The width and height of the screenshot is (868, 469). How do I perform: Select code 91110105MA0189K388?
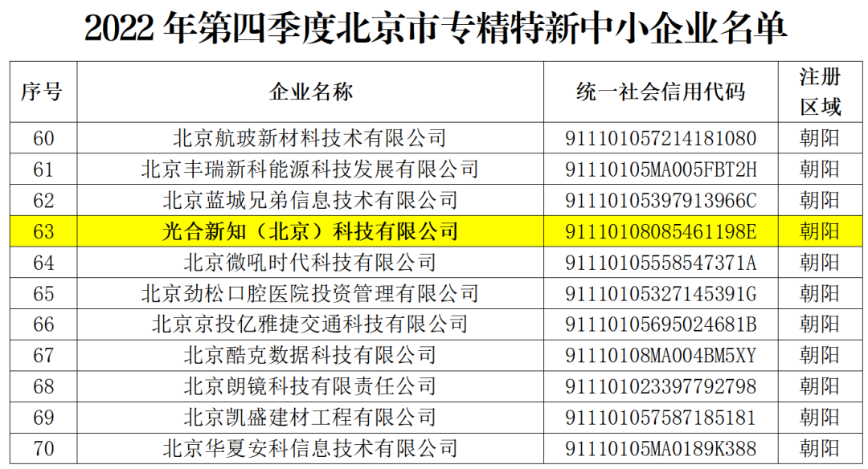coord(661,449)
